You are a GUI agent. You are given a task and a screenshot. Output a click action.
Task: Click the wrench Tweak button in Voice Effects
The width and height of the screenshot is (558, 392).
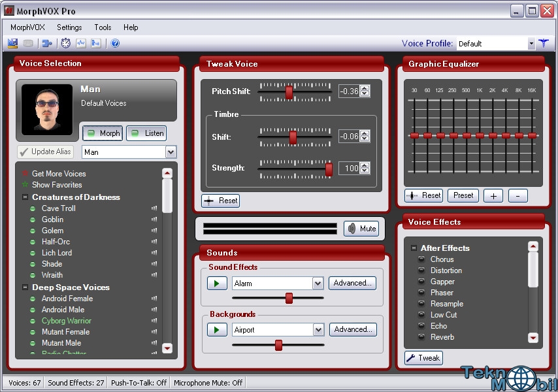point(423,358)
